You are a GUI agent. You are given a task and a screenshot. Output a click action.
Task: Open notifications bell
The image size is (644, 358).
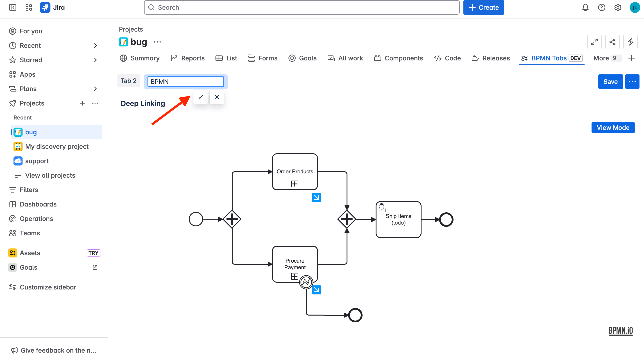click(585, 7)
